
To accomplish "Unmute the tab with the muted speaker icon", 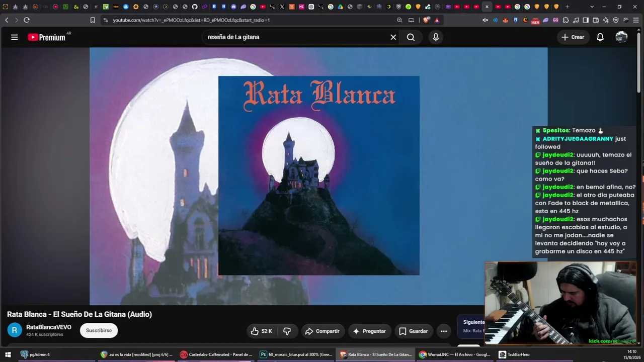I will click(x=486, y=20).
